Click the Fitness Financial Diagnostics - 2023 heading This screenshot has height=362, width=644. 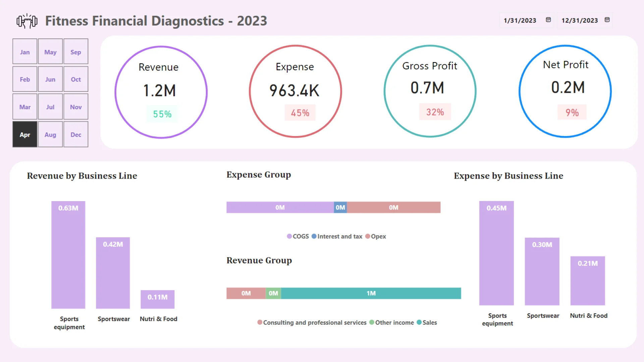coord(156,21)
